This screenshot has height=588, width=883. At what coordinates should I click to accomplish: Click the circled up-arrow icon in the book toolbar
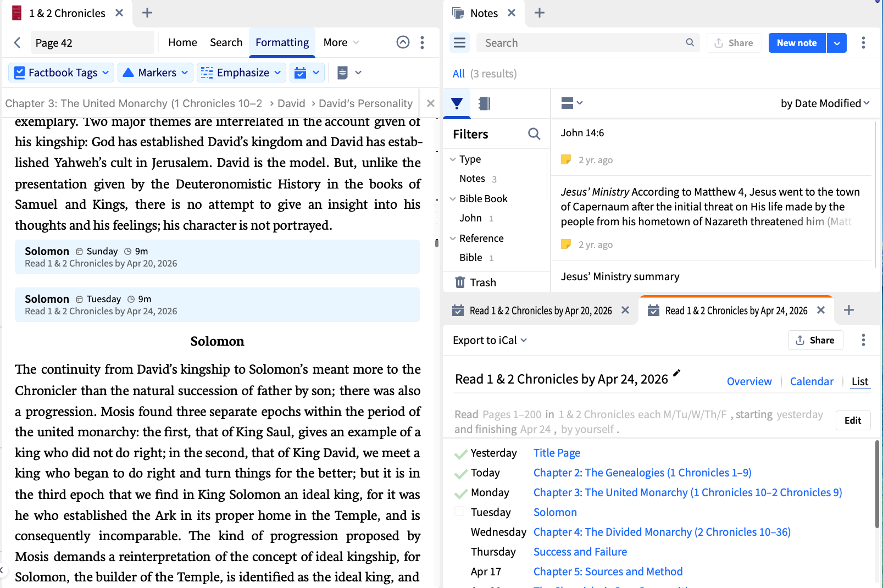(x=403, y=42)
